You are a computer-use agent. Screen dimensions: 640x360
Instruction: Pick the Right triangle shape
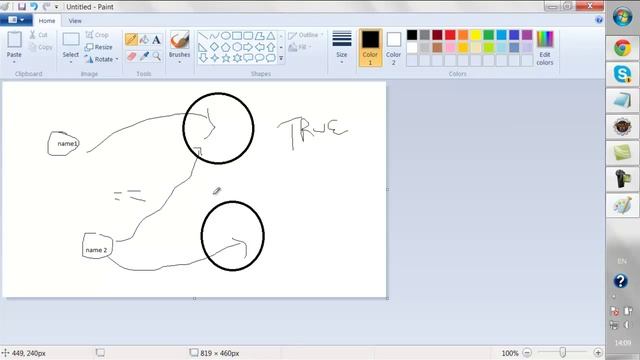coord(203,47)
